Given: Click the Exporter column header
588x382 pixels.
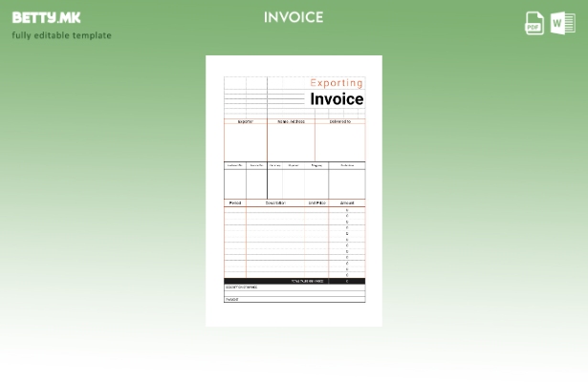Looking at the screenshot, I should click(x=246, y=121).
